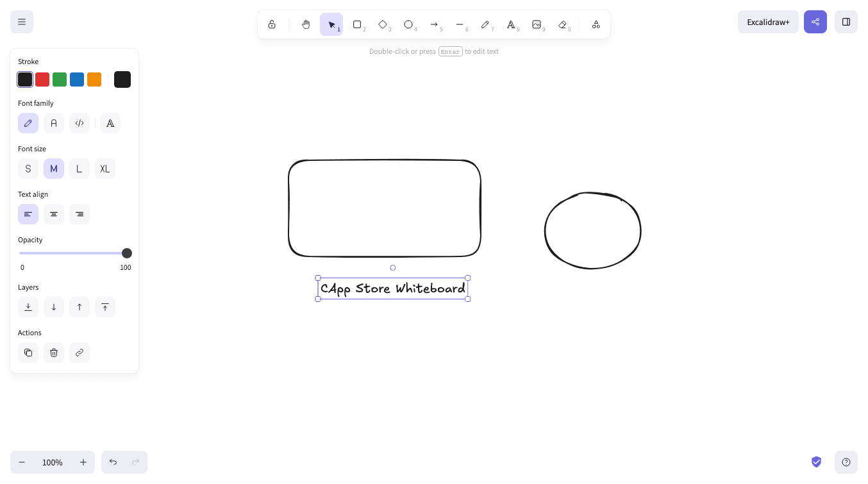Select the Insert image tool
This screenshot has width=868, height=484.
coord(537,24)
